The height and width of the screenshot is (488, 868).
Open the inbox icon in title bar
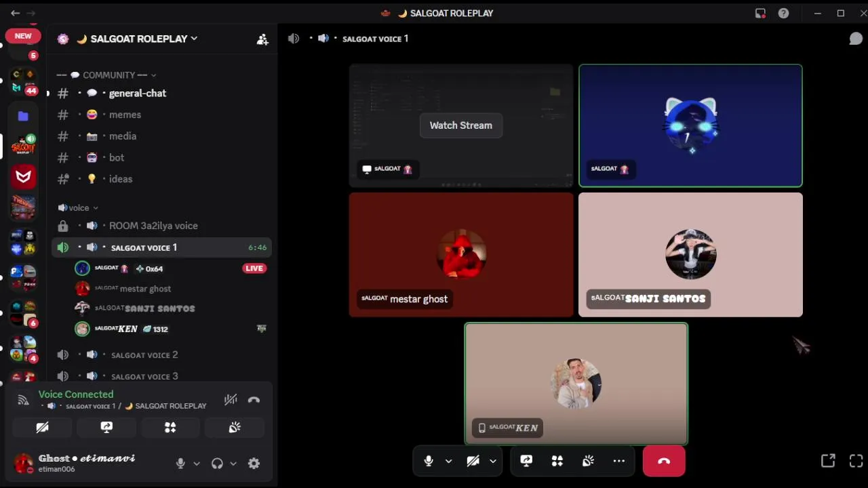pos(760,13)
